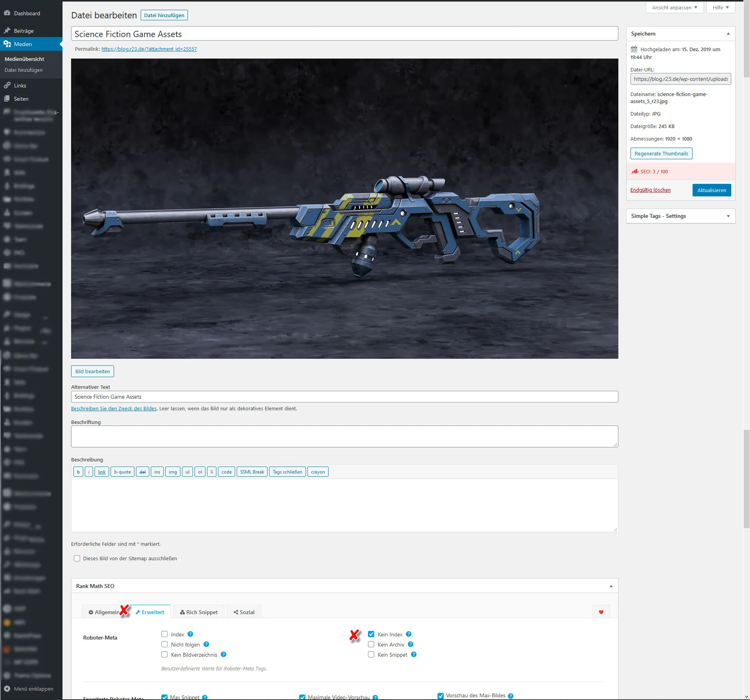Open Beschreiben Sie den Zweck des Bildes link
The height and width of the screenshot is (700, 750).
click(x=114, y=408)
